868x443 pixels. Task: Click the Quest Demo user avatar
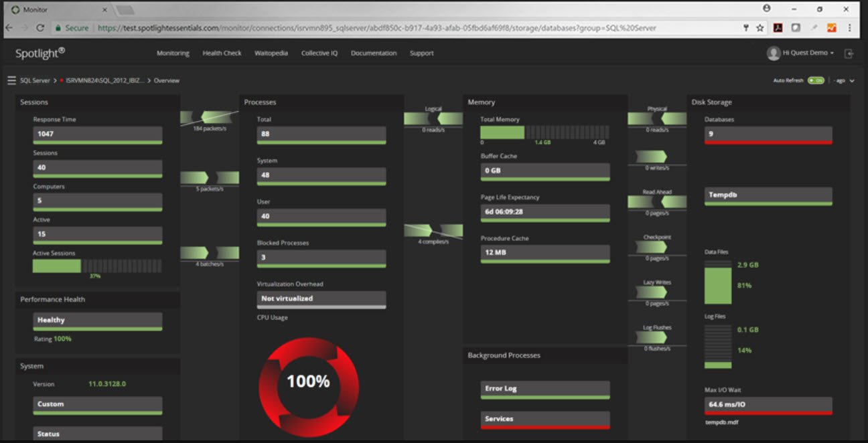click(x=774, y=54)
